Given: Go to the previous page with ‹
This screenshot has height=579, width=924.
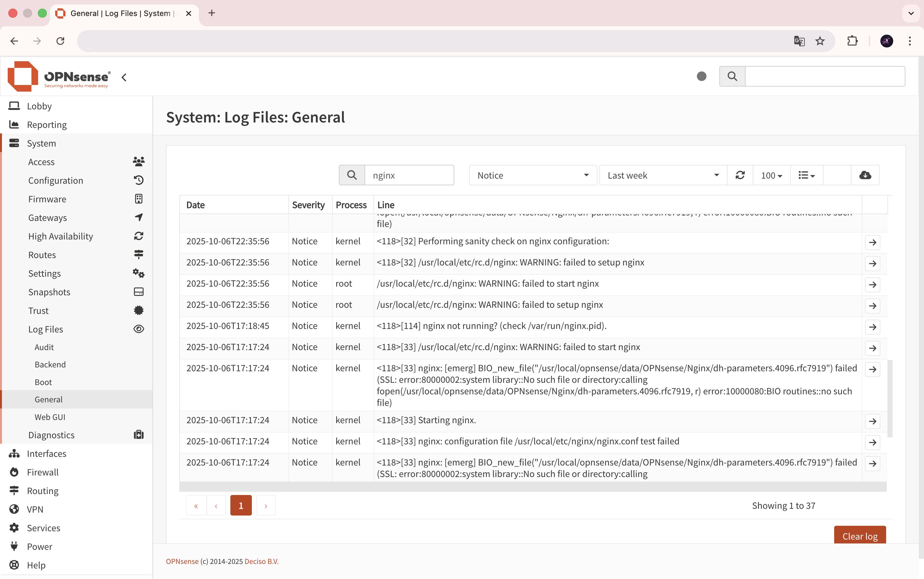Looking at the screenshot, I should pos(216,506).
